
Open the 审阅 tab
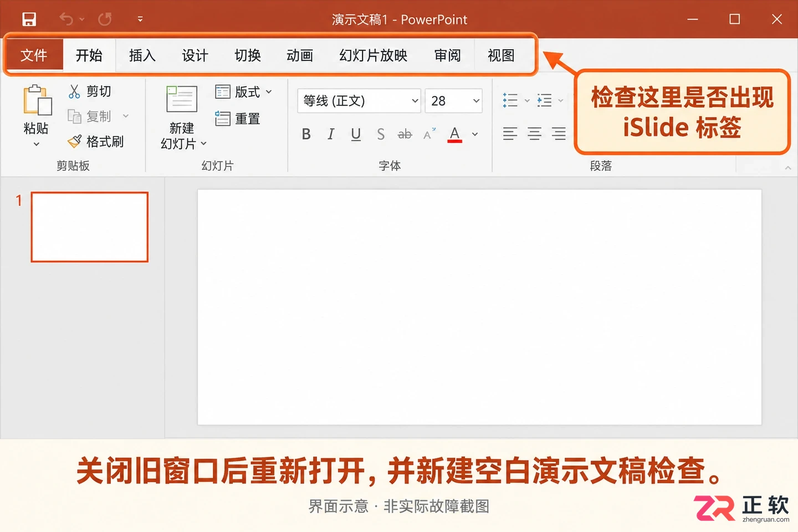tap(448, 55)
